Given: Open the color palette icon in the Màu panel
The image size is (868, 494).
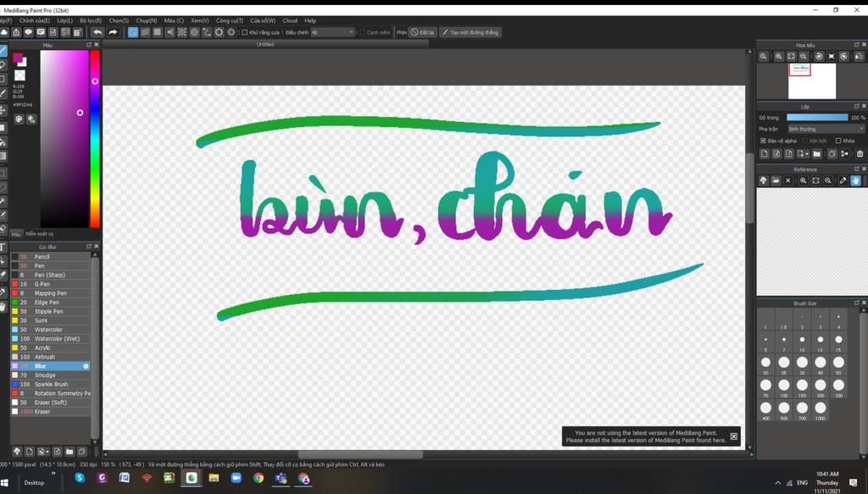Looking at the screenshot, I should [19, 119].
